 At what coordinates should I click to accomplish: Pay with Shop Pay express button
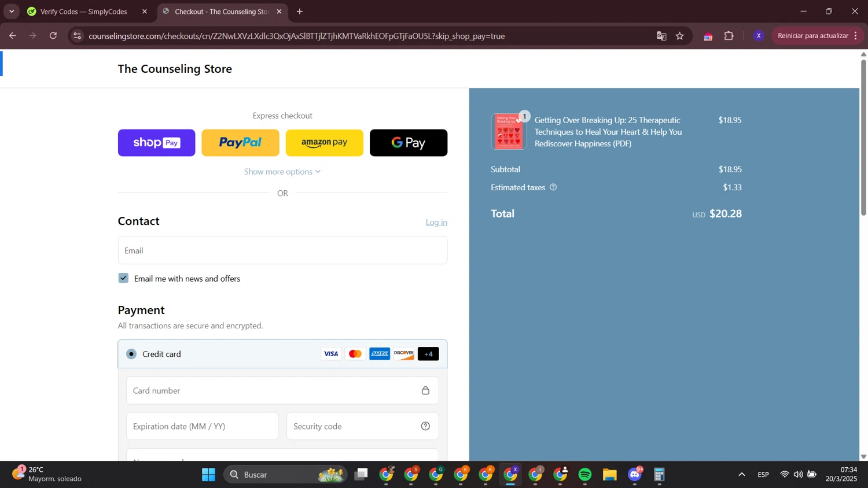(x=156, y=143)
